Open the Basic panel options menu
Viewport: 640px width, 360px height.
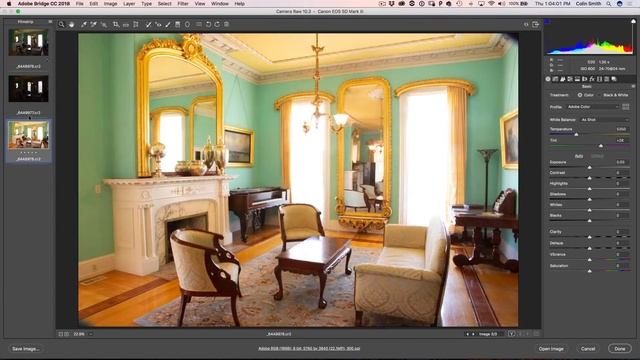pyautogui.click(x=633, y=87)
